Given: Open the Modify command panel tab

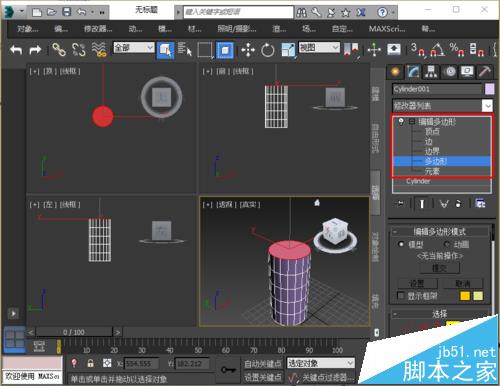Looking at the screenshot, I should click(413, 71).
